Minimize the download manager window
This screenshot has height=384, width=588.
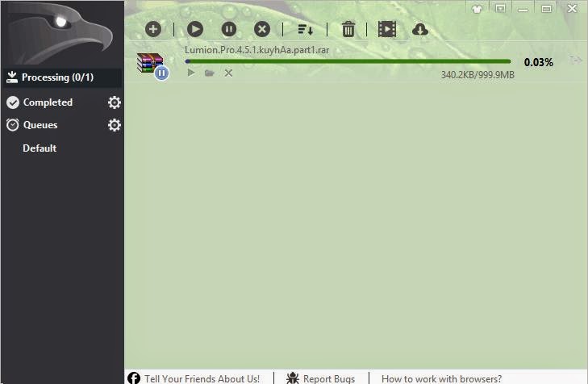pyautogui.click(x=523, y=9)
